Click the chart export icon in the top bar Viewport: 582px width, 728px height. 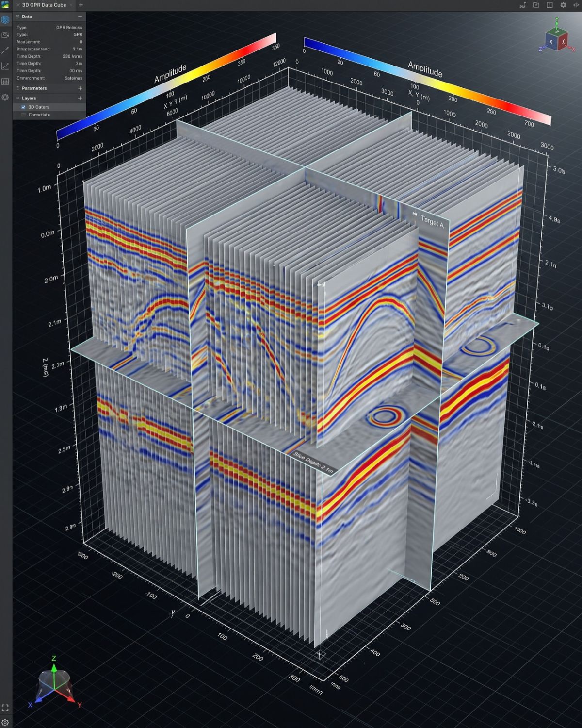tap(522, 5)
